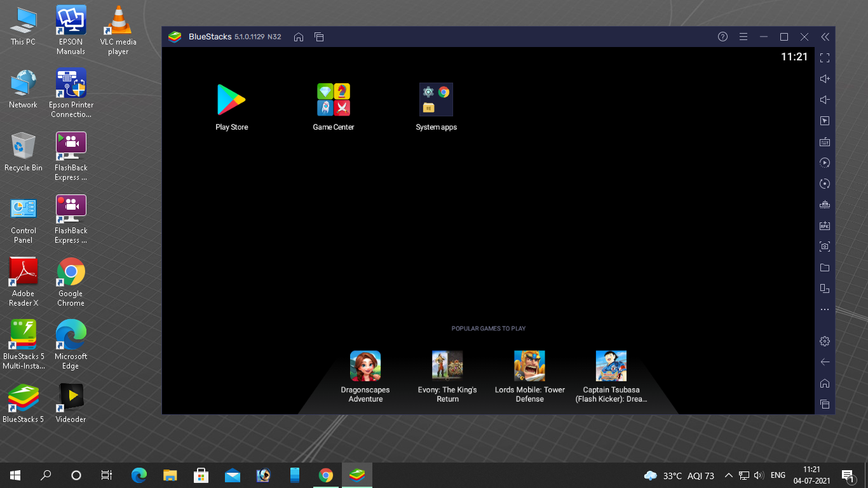The image size is (868, 488).
Task: Select the Control Panel desktop icon
Action: click(24, 220)
